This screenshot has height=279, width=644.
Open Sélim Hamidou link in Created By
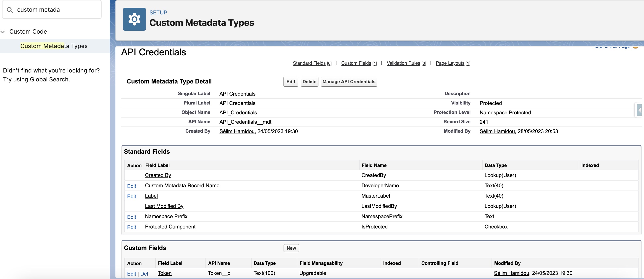[237, 131]
